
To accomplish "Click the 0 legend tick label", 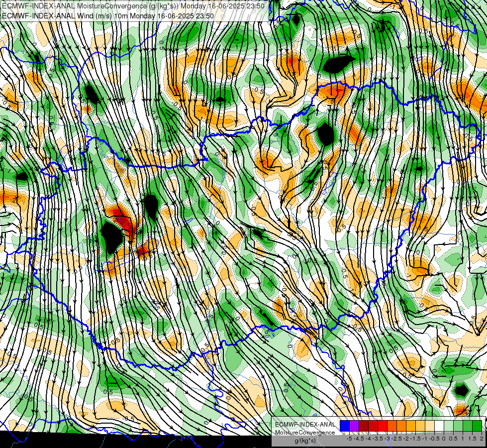I will point(444,439).
